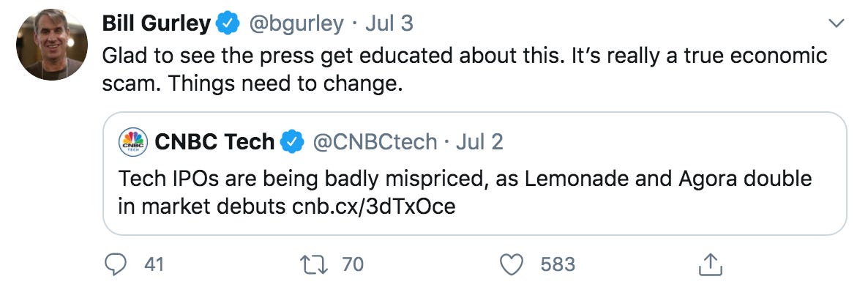Click CNBC Tech's blue verified badge
The width and height of the screenshot is (868, 290).
[292, 143]
